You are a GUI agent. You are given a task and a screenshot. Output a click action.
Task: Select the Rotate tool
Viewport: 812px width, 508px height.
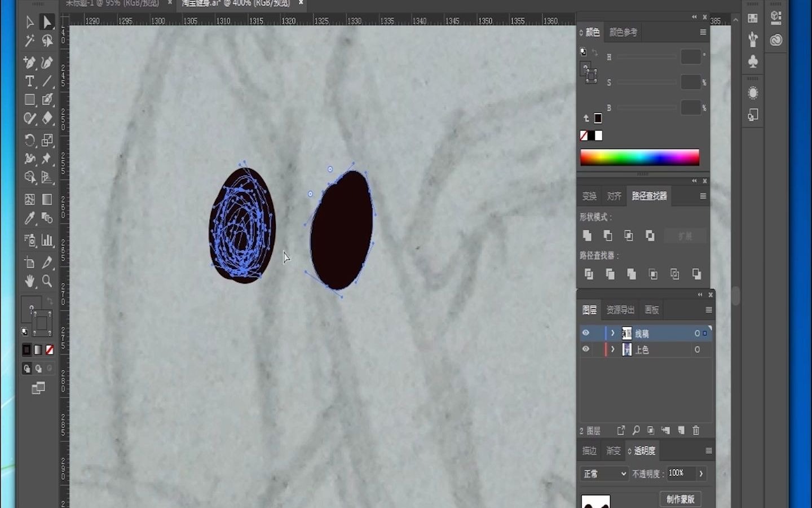[30, 140]
